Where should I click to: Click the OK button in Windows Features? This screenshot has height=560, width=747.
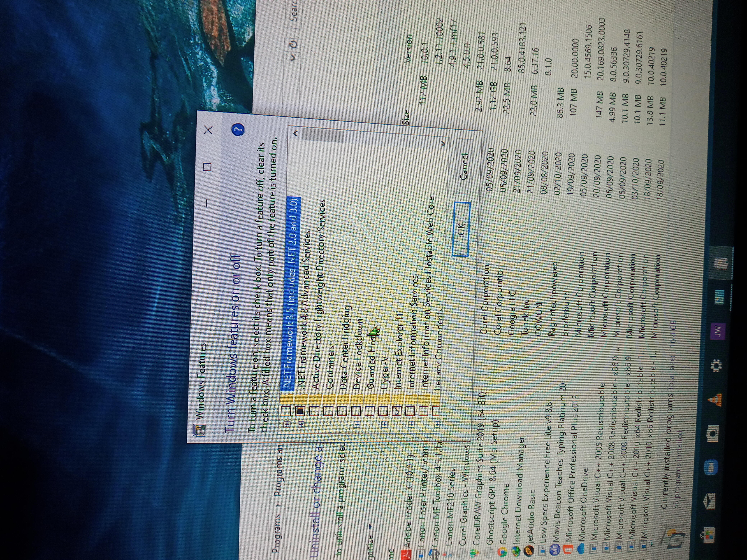[461, 229]
